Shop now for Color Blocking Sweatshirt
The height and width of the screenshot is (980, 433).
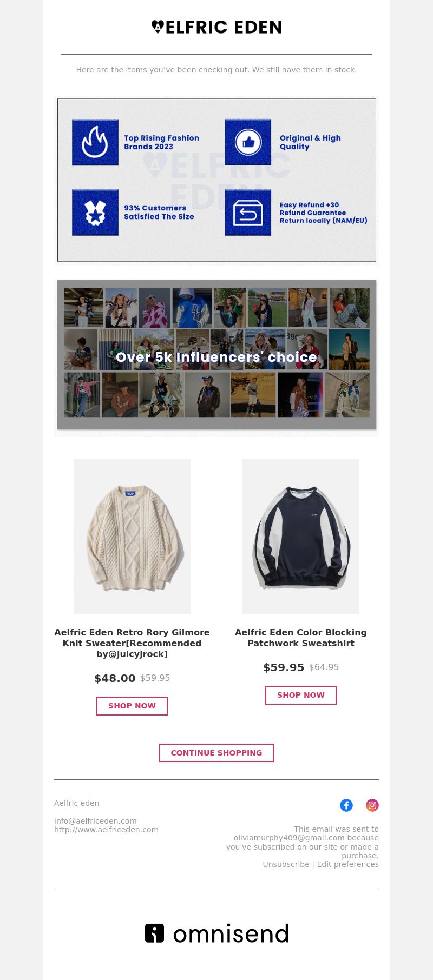[x=301, y=695]
